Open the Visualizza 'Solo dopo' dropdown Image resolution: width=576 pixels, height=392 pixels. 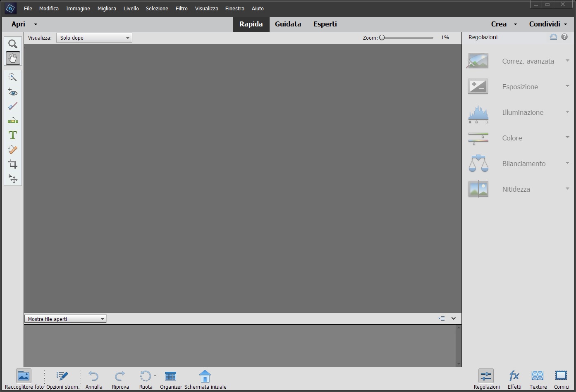click(x=94, y=38)
